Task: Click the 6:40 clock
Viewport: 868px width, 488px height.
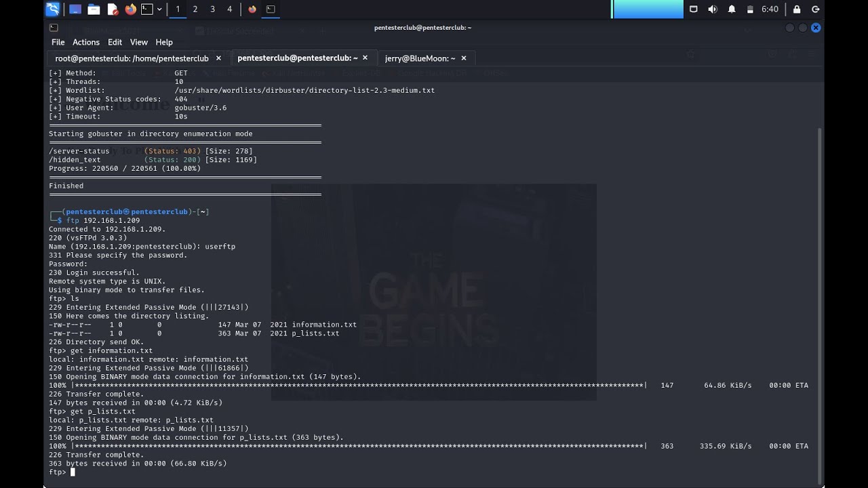Action: (x=770, y=9)
